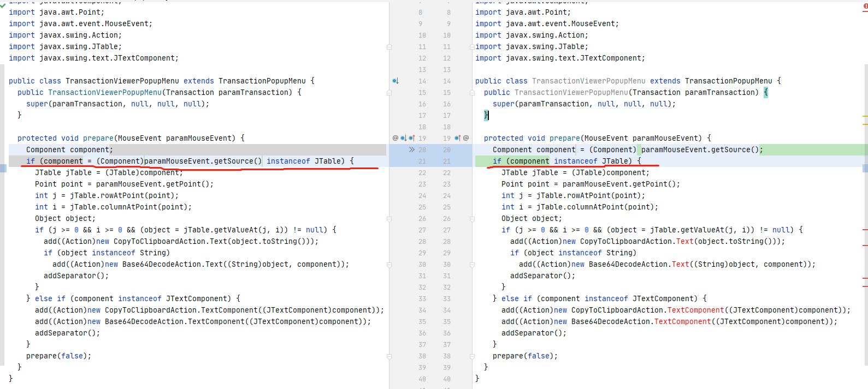Image resolution: width=868 pixels, height=389 pixels.
Task: Click the implemented-class gutter icon on line 14
Action: click(x=395, y=81)
